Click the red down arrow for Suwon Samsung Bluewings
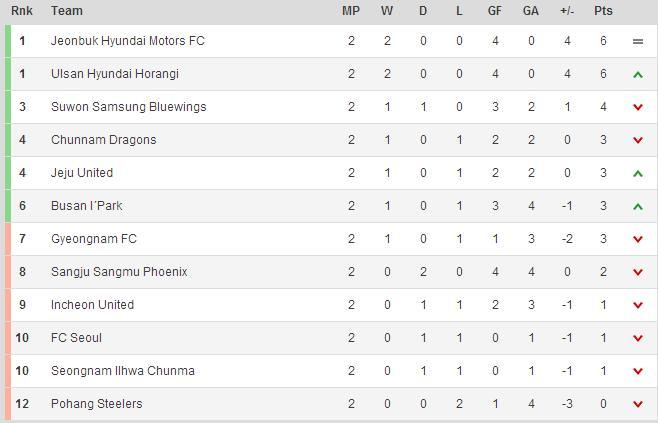658x423 pixels. pyautogui.click(x=638, y=107)
